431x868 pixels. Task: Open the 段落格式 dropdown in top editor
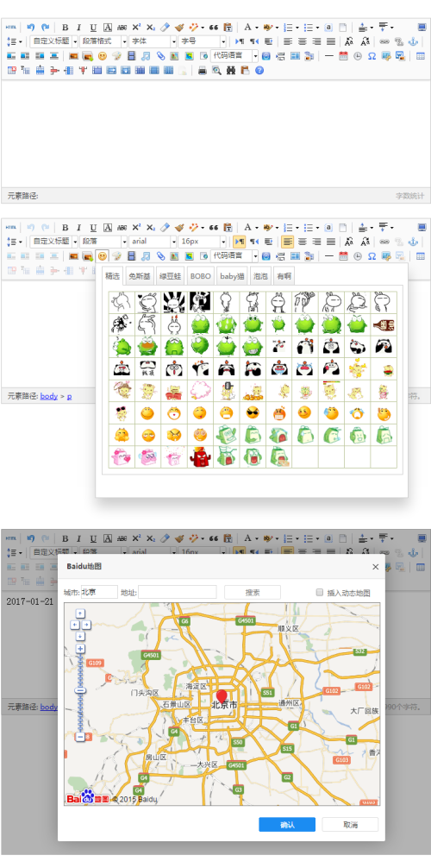(x=103, y=41)
